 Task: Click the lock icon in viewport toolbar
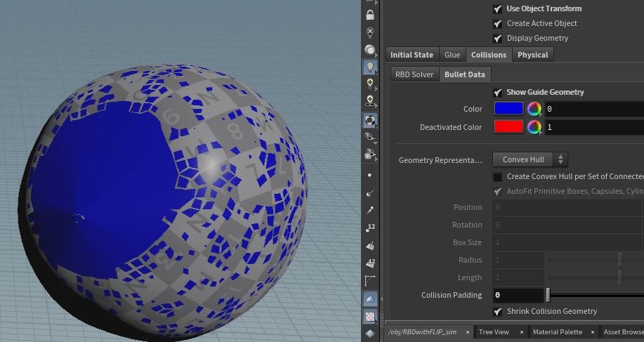pyautogui.click(x=370, y=15)
